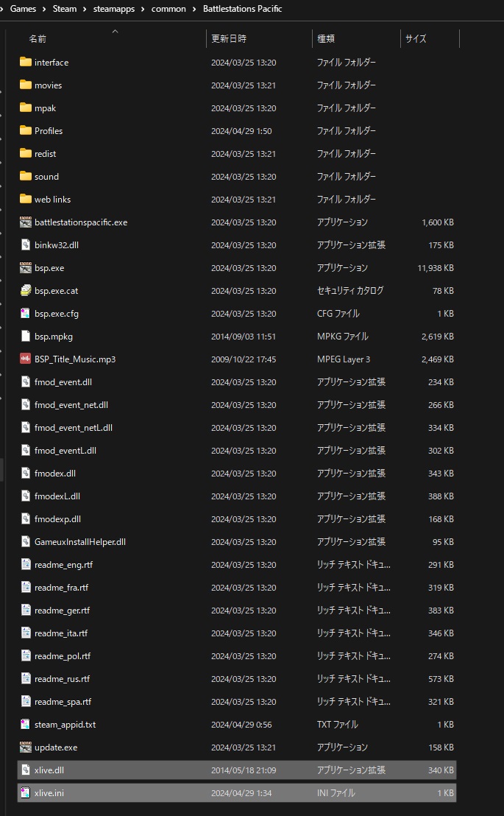Click the binkw32.dll file icon

[x=26, y=245]
